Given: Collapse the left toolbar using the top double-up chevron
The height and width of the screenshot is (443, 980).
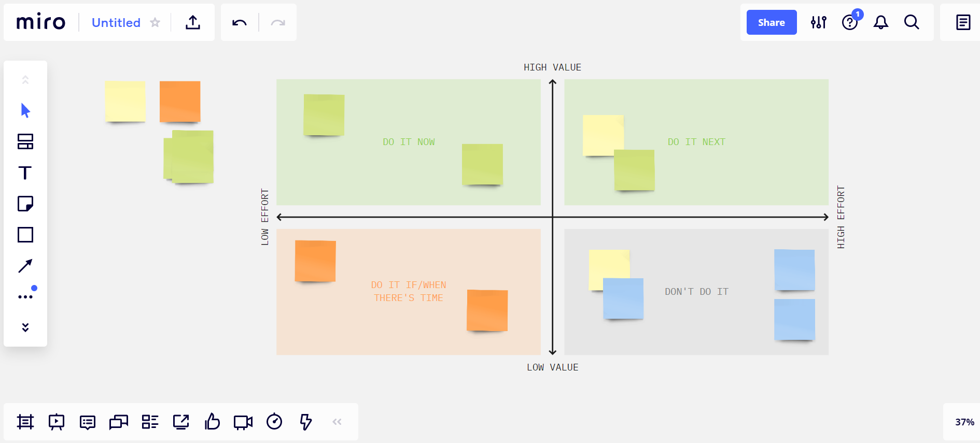Looking at the screenshot, I should 25,80.
